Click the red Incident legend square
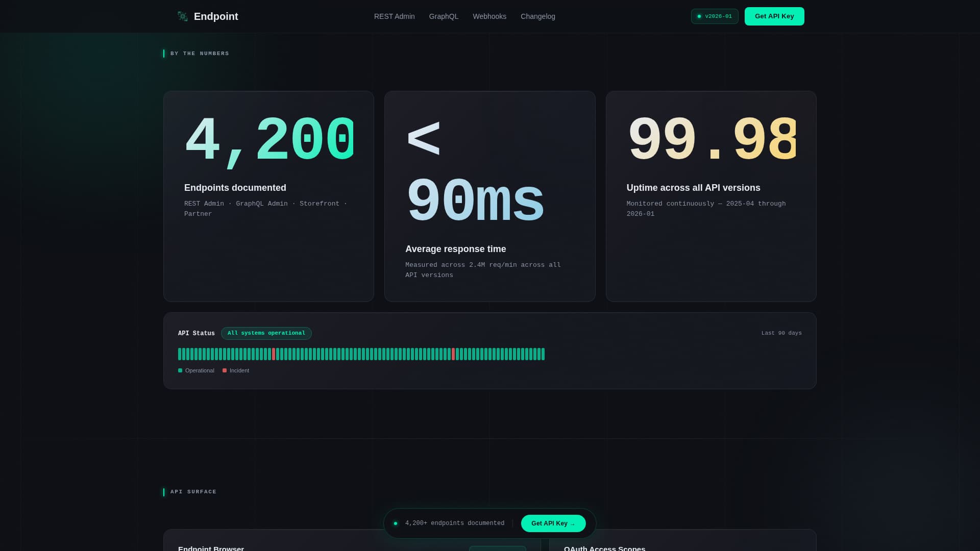Image resolution: width=980 pixels, height=551 pixels. pyautogui.click(x=225, y=370)
